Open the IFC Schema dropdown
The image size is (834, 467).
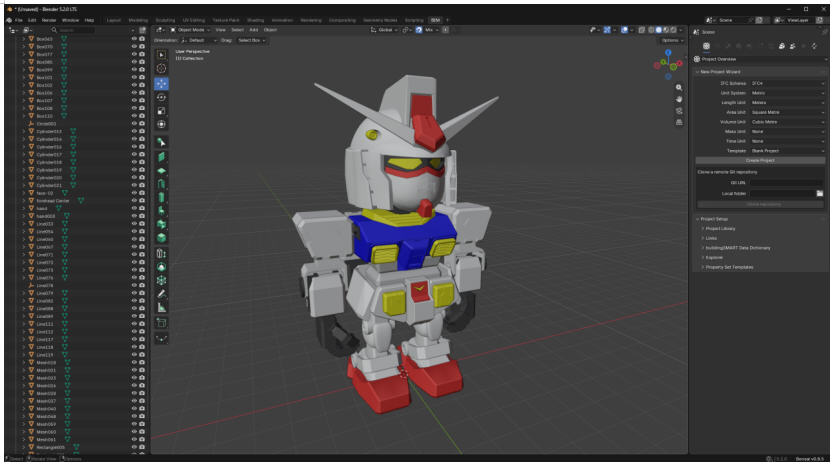pyautogui.click(x=787, y=84)
